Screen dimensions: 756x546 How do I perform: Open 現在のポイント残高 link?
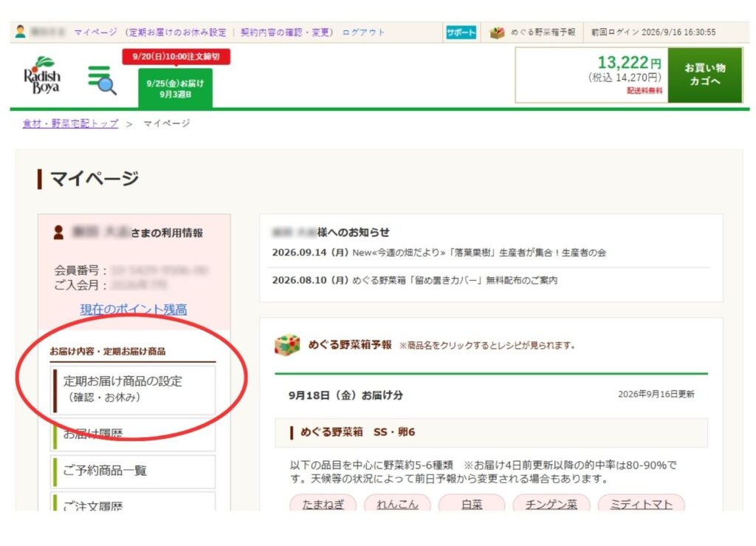click(x=134, y=309)
